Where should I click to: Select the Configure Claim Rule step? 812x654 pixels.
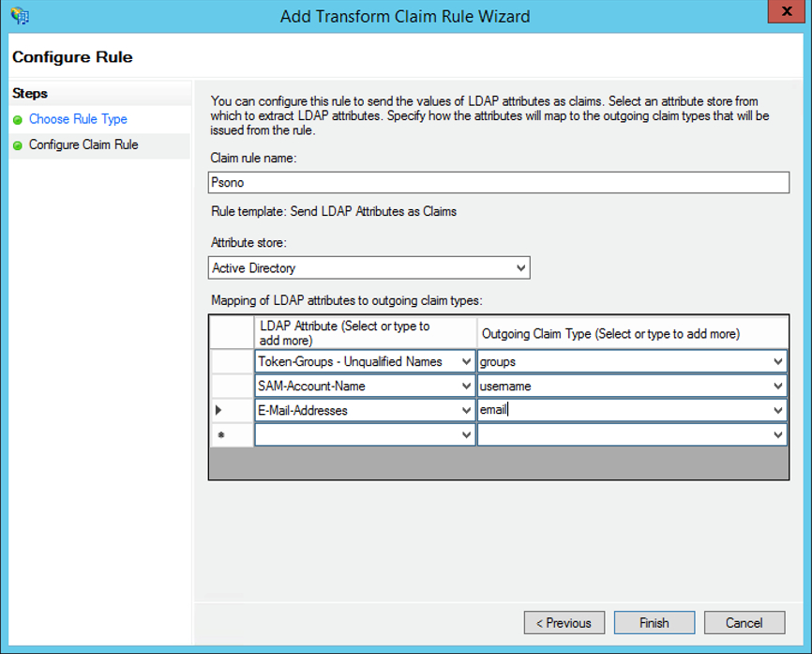pos(83,145)
